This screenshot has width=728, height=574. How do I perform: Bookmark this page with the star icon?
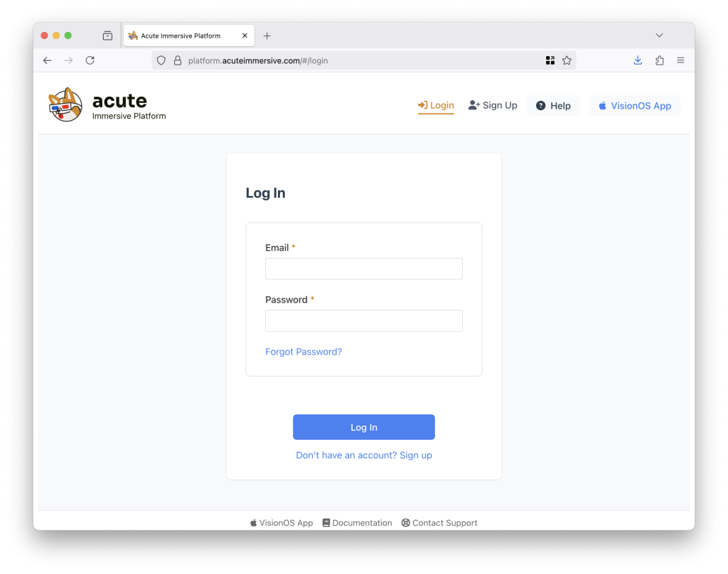point(567,60)
